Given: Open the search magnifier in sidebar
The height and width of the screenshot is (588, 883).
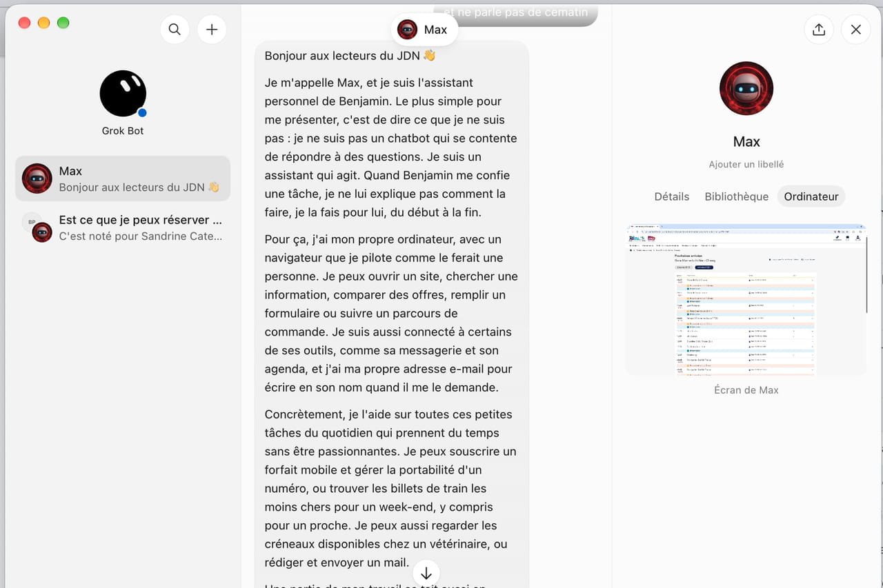Looking at the screenshot, I should tap(175, 30).
